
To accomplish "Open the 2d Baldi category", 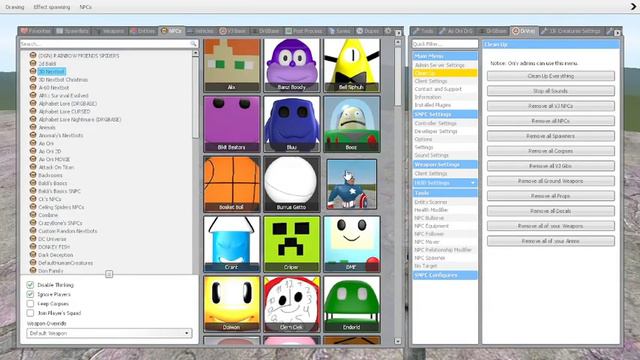I will pyautogui.click(x=47, y=64).
